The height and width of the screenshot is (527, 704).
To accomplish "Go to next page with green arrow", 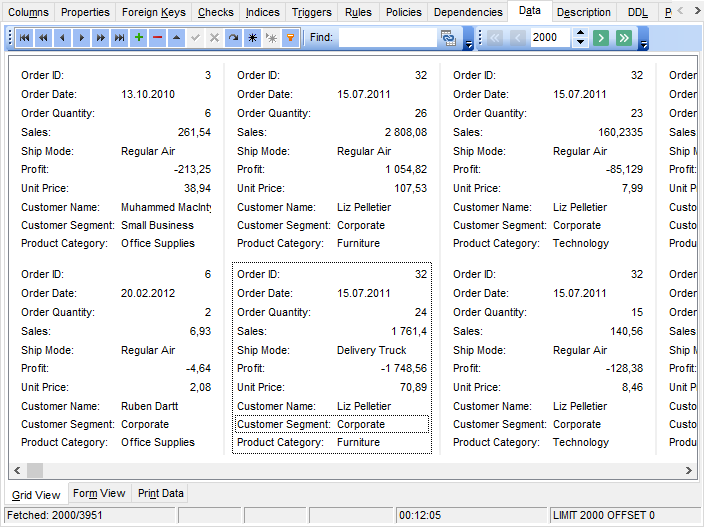I will pyautogui.click(x=601, y=38).
